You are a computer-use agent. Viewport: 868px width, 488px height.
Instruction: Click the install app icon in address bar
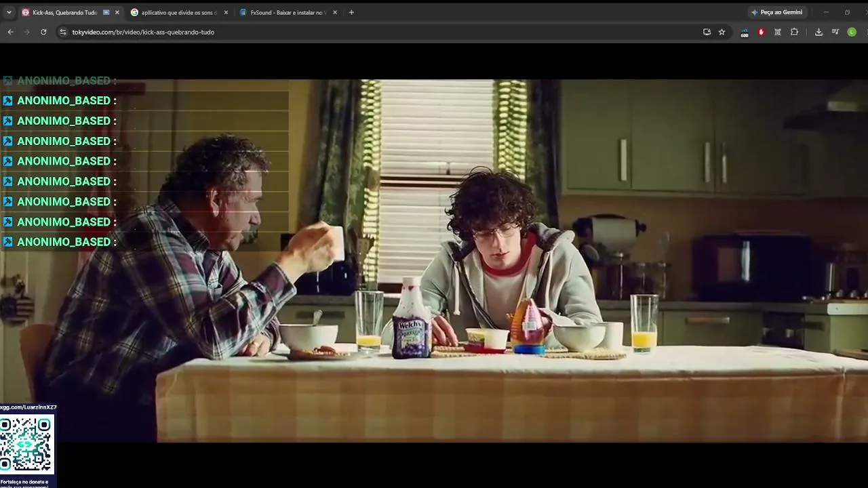point(707,32)
